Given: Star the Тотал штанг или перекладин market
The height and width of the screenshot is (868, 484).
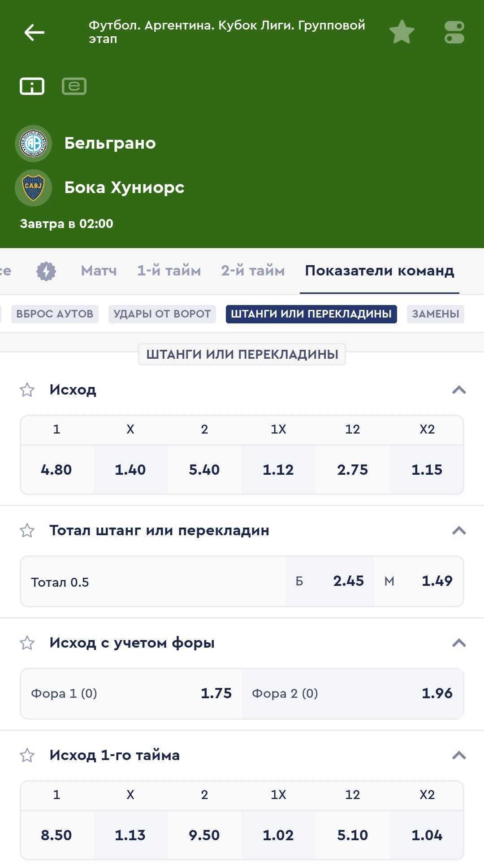Looking at the screenshot, I should pos(27,530).
